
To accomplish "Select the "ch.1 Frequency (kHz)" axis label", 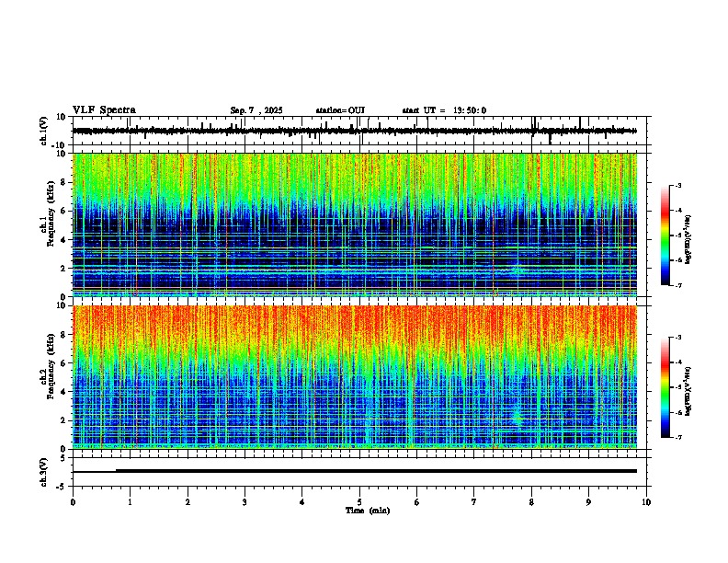I will point(48,213).
